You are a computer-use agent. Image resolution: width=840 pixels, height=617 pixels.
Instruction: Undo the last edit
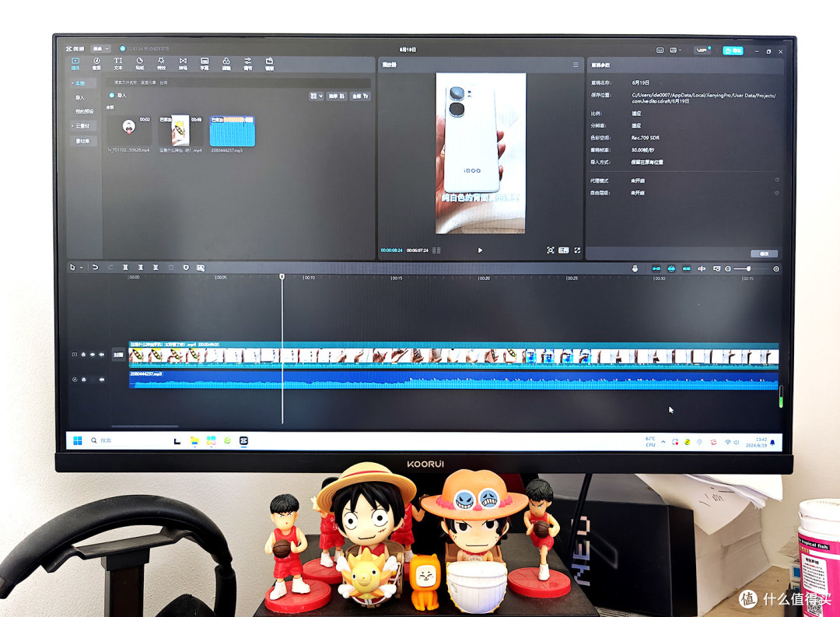(96, 267)
